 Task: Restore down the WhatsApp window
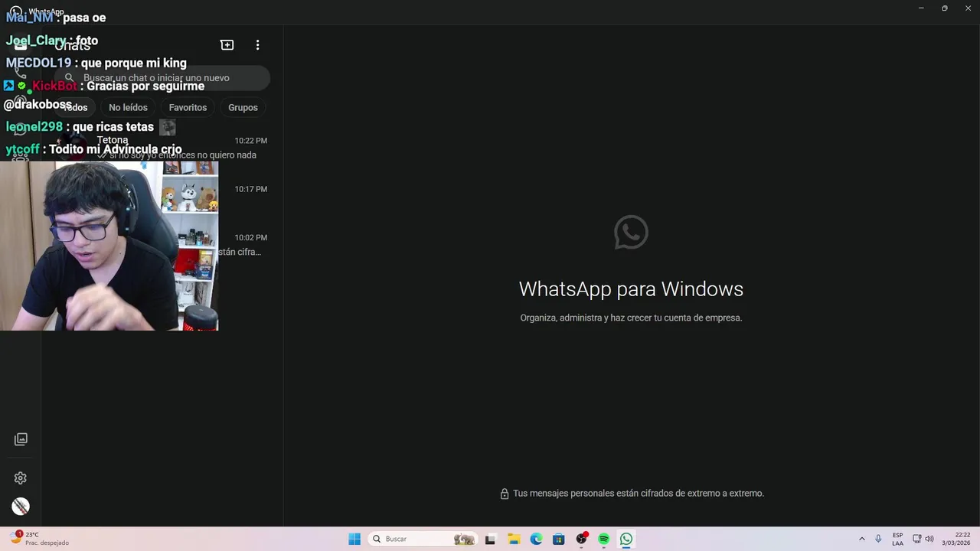click(945, 8)
